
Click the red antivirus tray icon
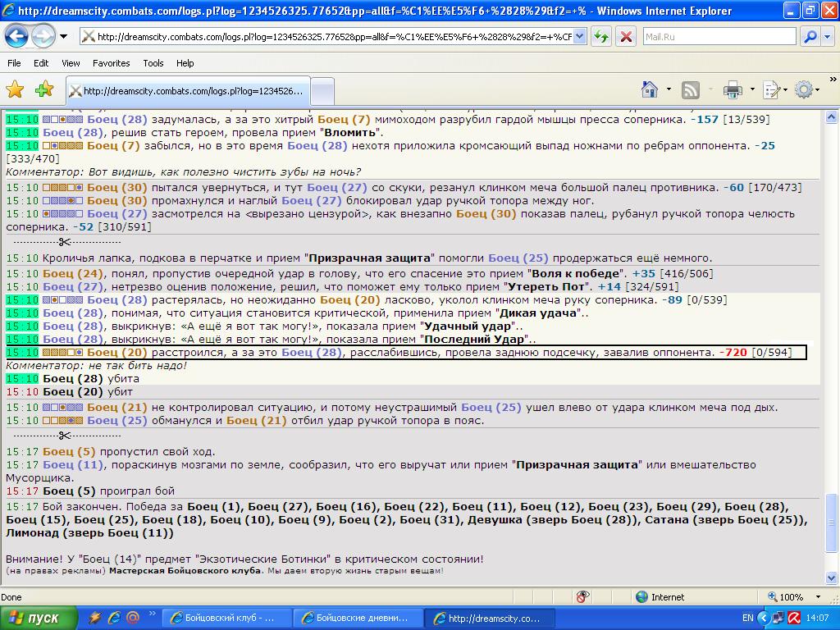coord(794,619)
